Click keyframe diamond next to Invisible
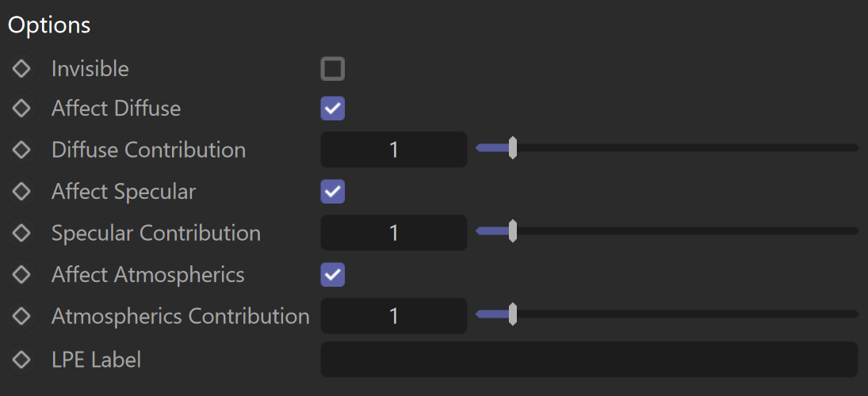The height and width of the screenshot is (396, 868). point(21,69)
